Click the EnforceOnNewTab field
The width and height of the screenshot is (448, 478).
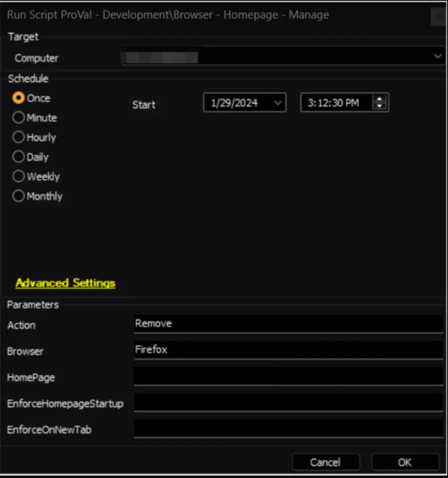(288, 429)
